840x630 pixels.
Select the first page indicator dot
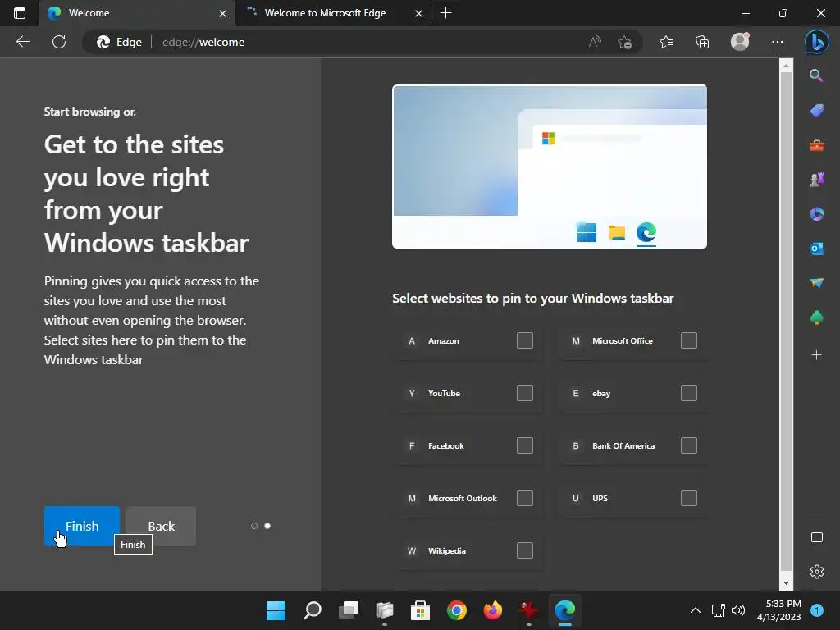click(254, 526)
